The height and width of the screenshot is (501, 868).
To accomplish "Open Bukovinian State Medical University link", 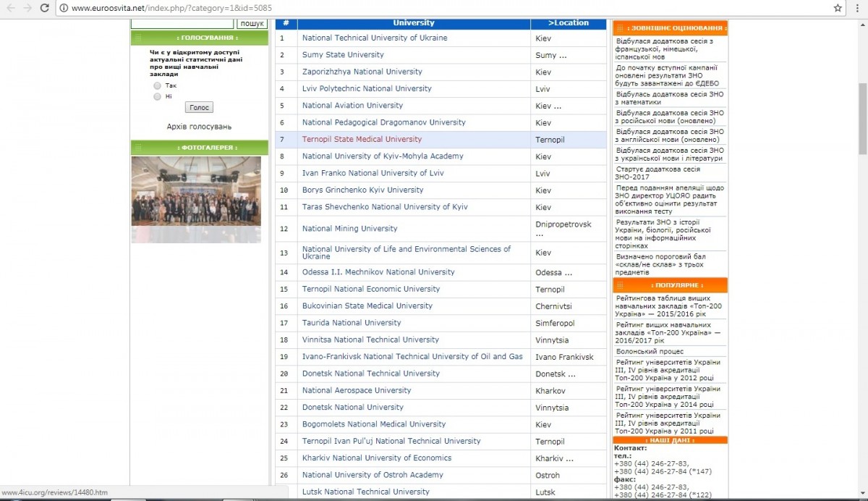I will [367, 306].
